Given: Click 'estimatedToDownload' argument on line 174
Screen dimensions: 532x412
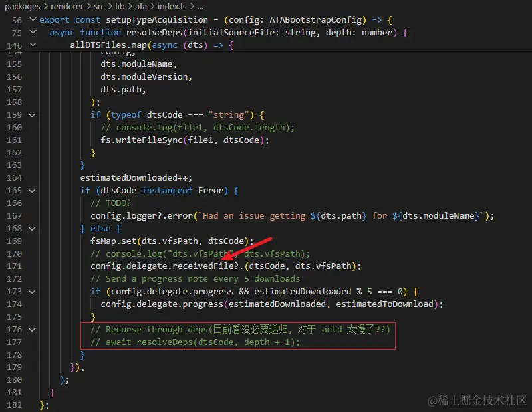Looking at the screenshot, I should pos(384,304).
